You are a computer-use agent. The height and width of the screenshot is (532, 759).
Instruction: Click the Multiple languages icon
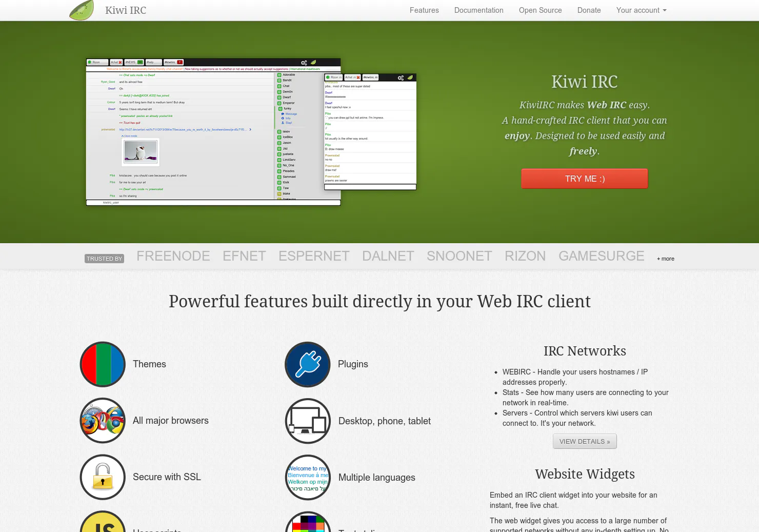(308, 478)
